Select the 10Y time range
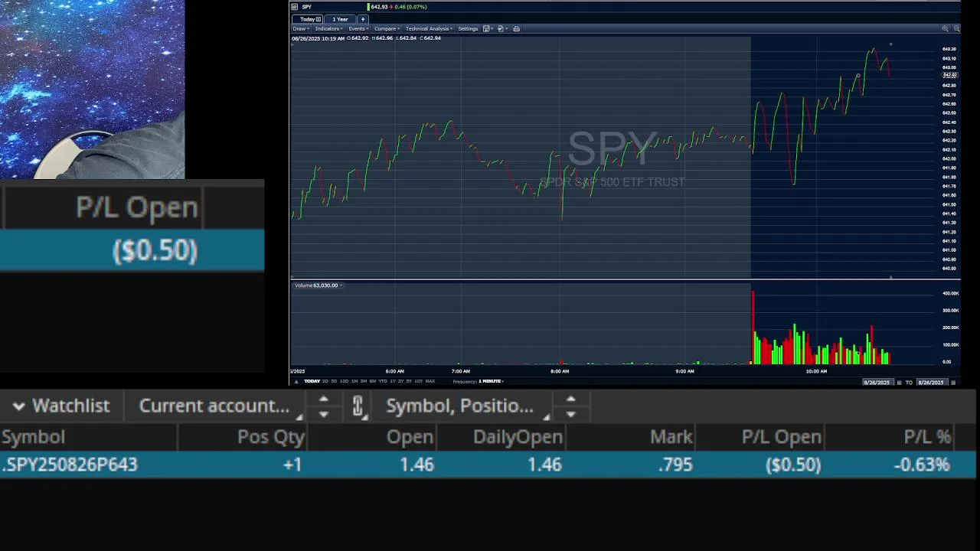980x551 pixels. pyautogui.click(x=418, y=381)
